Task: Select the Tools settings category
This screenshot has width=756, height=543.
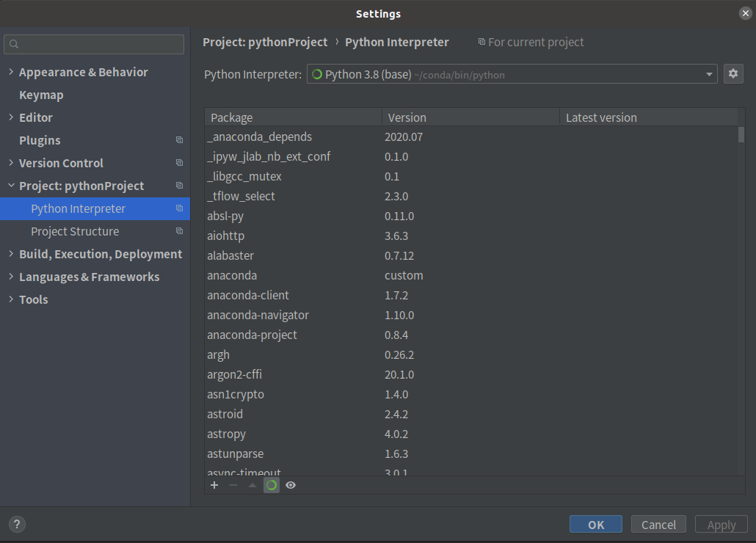Action: 33,299
